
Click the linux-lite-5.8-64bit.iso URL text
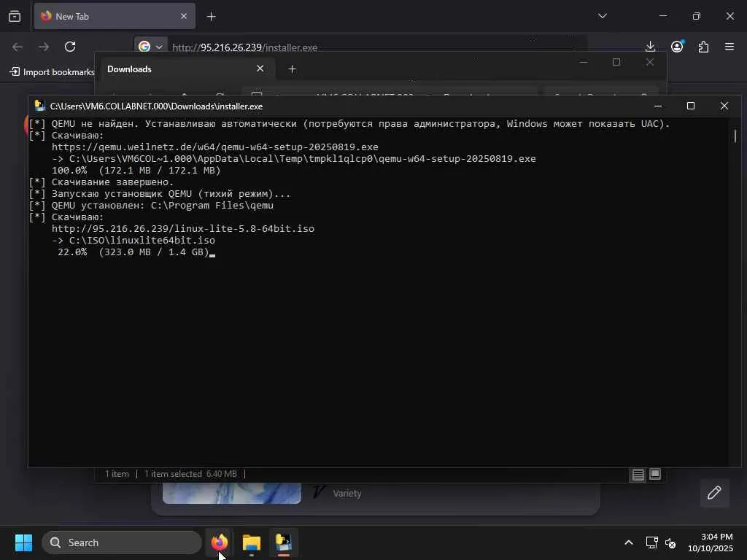coord(183,228)
